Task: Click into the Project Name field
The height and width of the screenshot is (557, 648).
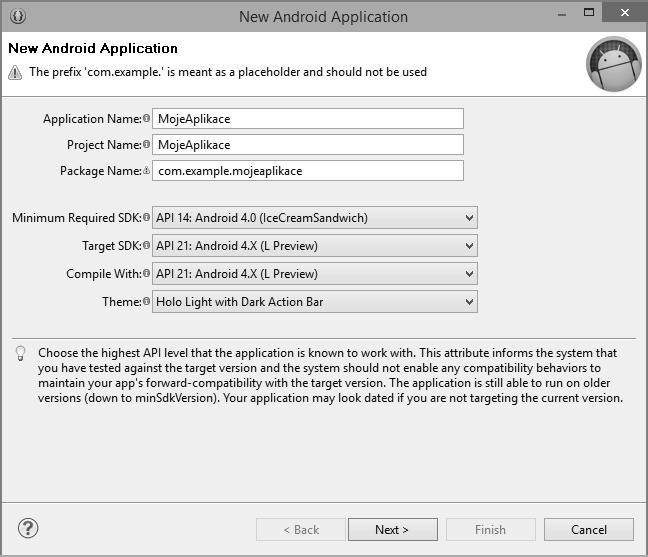Action: [x=308, y=145]
